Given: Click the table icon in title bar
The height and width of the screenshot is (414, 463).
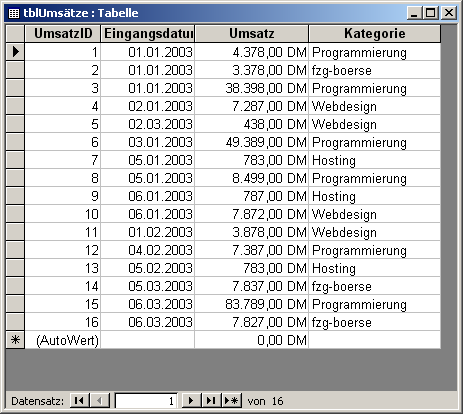Looking at the screenshot, I should [13, 13].
